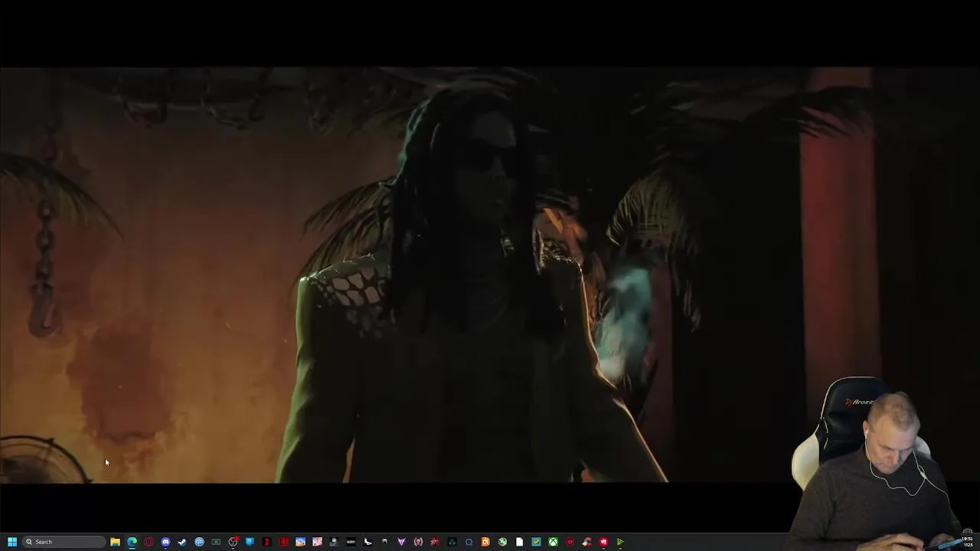Open the blue square app icon
980x551 pixels.
pos(250,542)
